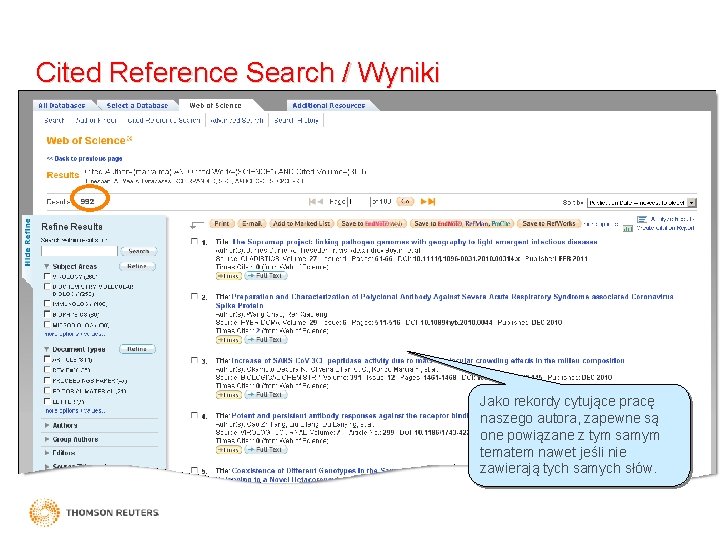
Task: Go to next results page arrow
Action: click(424, 202)
